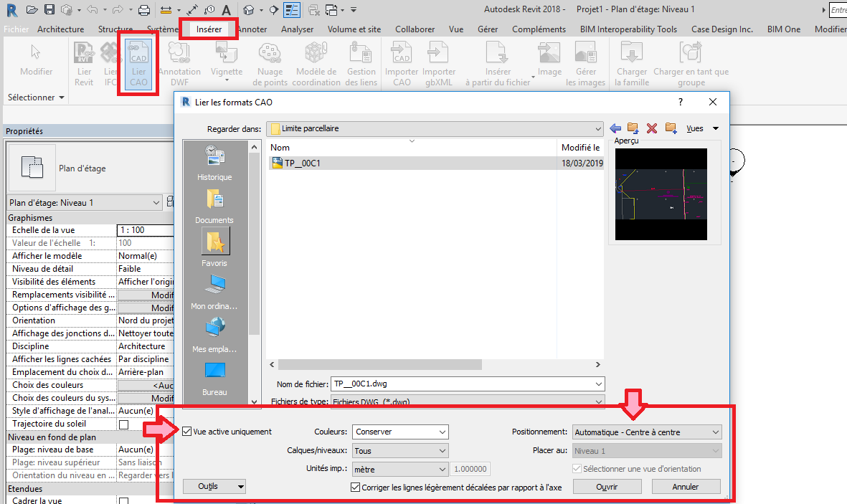
Task: Switch to the Analyser ribbon tab
Action: click(x=297, y=29)
